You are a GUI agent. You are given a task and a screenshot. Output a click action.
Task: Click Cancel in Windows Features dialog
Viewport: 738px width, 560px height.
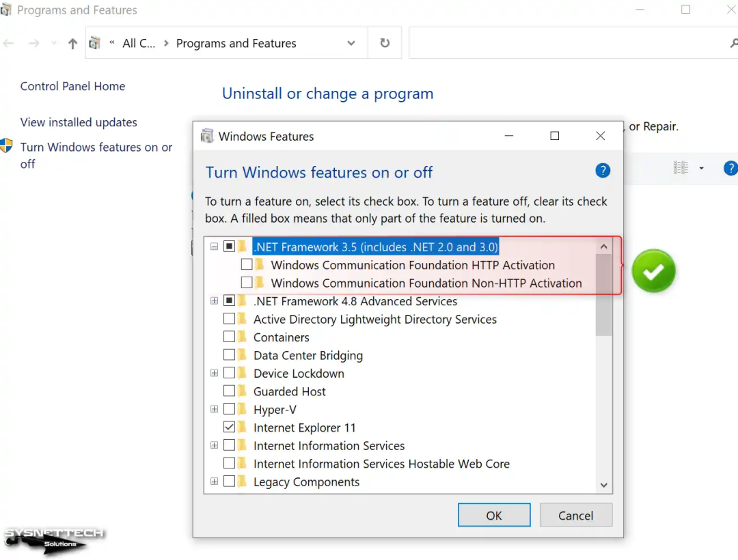tap(575, 516)
